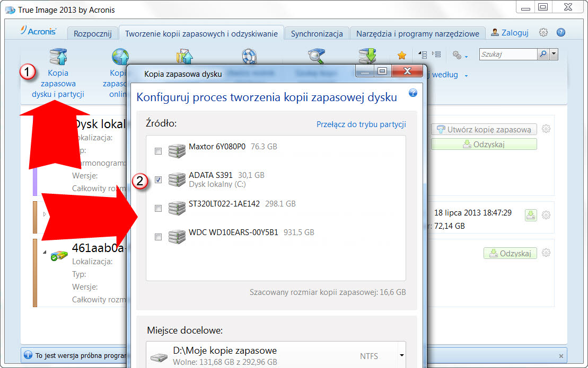Uncheck the ADATA S391 disk checkbox

coord(158,179)
